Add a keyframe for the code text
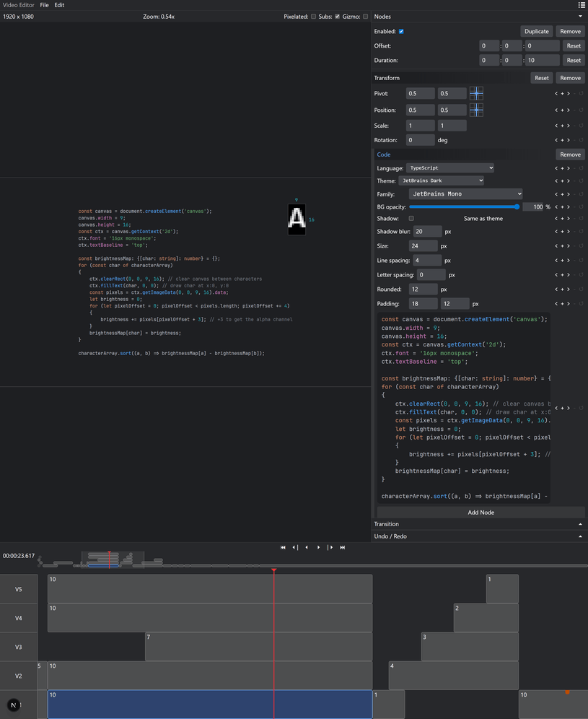Image resolution: width=588 pixels, height=719 pixels. pyautogui.click(x=562, y=408)
